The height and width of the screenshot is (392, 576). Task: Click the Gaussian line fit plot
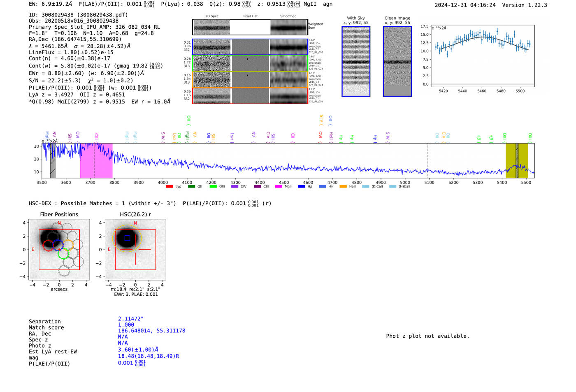482,56
